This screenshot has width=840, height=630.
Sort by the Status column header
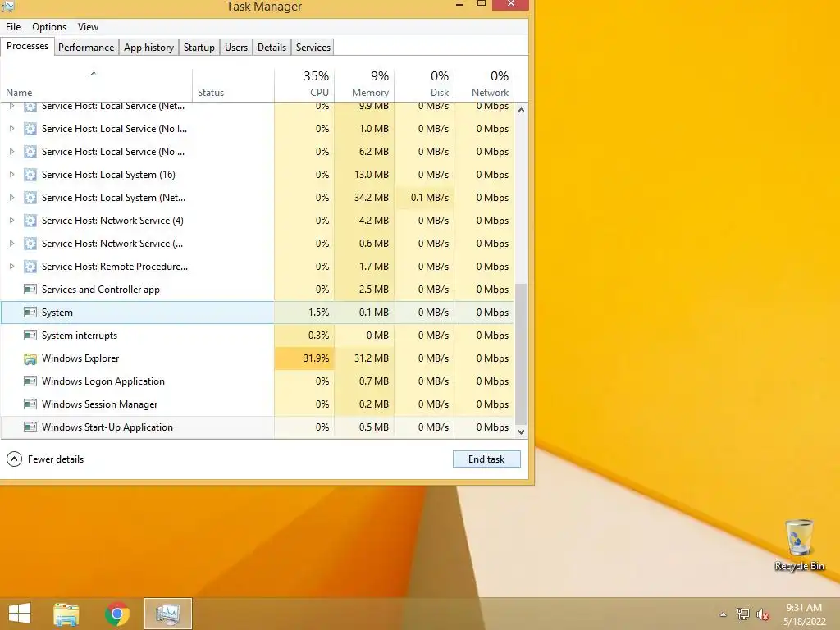233,85
